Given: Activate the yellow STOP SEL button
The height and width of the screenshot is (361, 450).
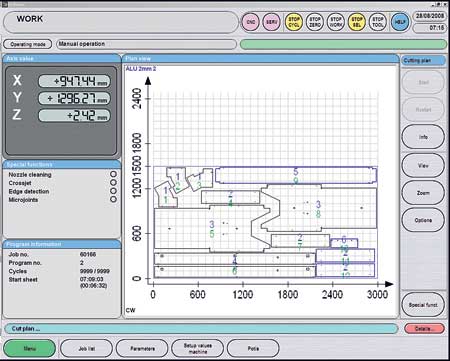Looking at the screenshot, I should point(357,22).
